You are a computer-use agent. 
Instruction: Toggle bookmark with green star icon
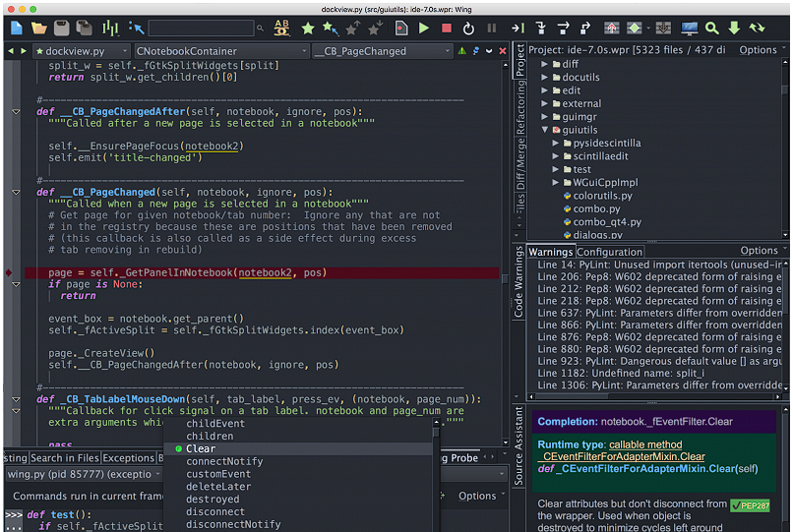pyautogui.click(x=308, y=29)
